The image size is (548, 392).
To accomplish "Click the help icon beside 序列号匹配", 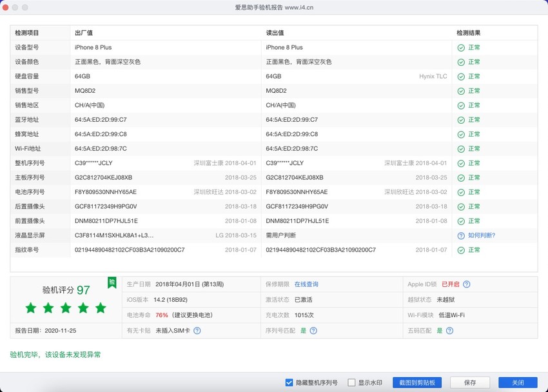I will tap(313, 331).
